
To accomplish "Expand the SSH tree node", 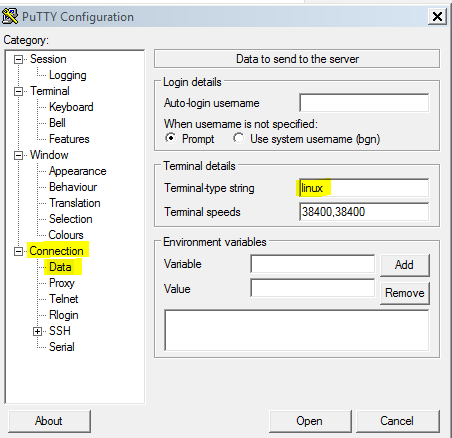I will (37, 332).
